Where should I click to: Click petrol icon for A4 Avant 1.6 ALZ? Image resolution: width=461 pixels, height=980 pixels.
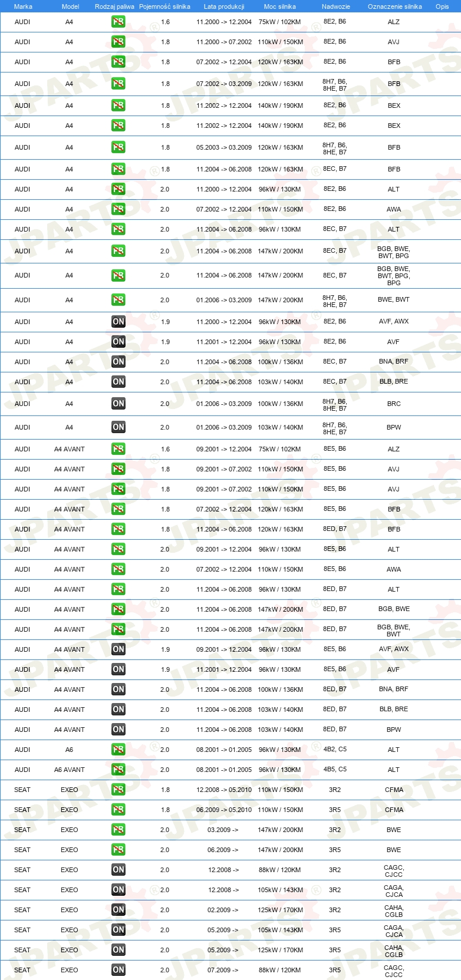(118, 449)
